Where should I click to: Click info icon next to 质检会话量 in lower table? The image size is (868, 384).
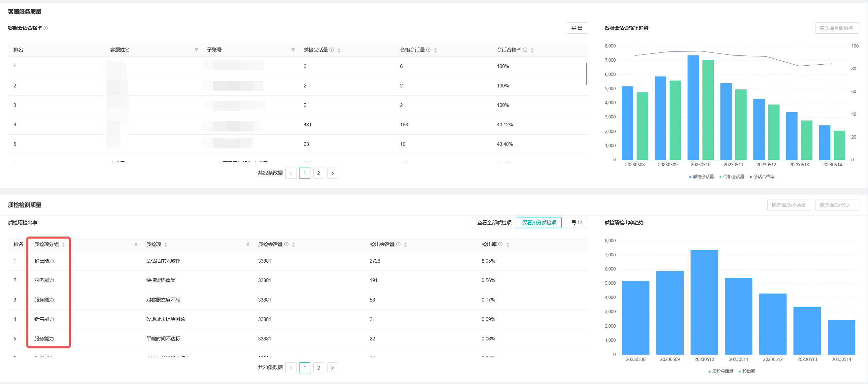(286, 244)
